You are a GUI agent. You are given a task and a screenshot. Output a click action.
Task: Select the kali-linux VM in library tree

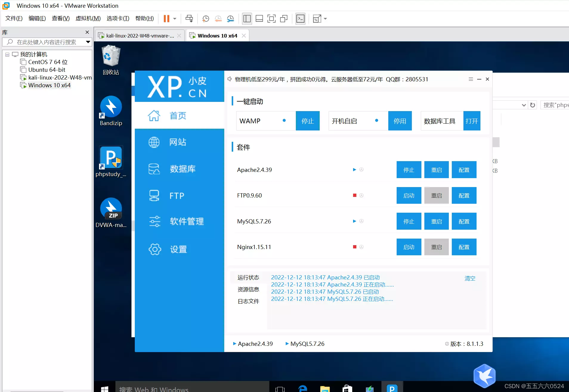pos(60,77)
